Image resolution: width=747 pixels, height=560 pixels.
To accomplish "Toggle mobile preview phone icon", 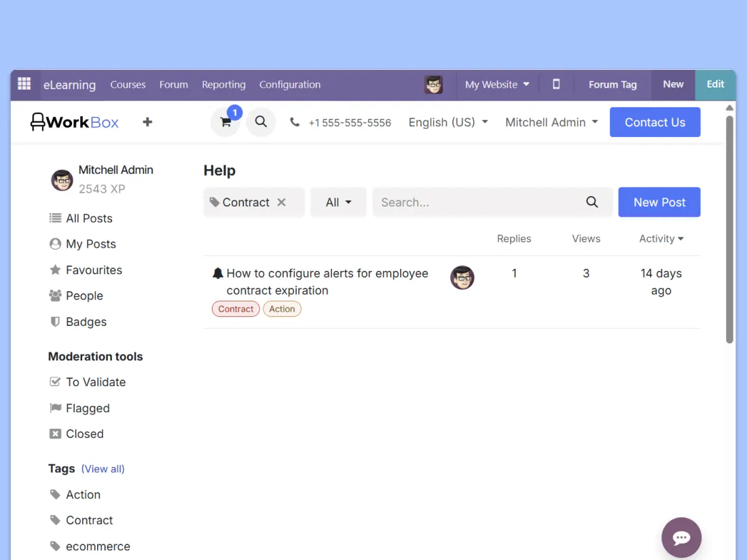I will pos(556,84).
